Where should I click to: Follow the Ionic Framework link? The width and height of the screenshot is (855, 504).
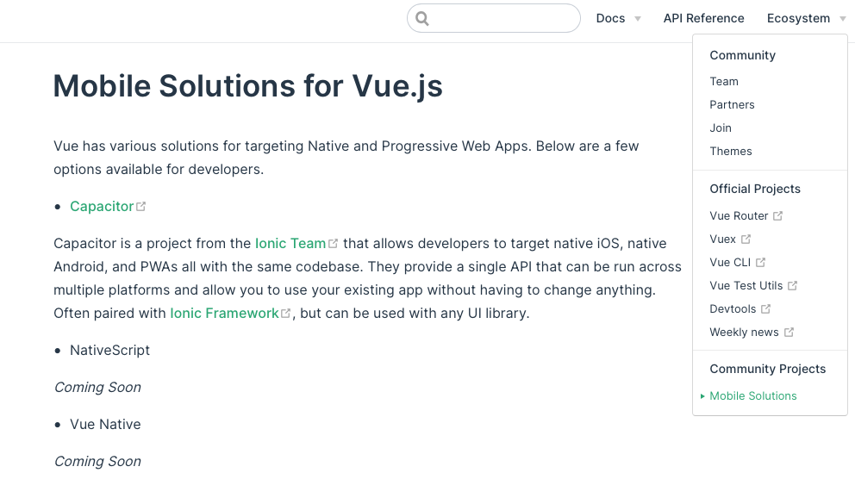pos(224,314)
